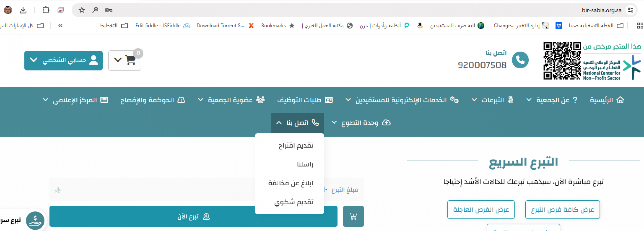
Task: Open the password key icon
Action: pyautogui.click(x=109, y=10)
